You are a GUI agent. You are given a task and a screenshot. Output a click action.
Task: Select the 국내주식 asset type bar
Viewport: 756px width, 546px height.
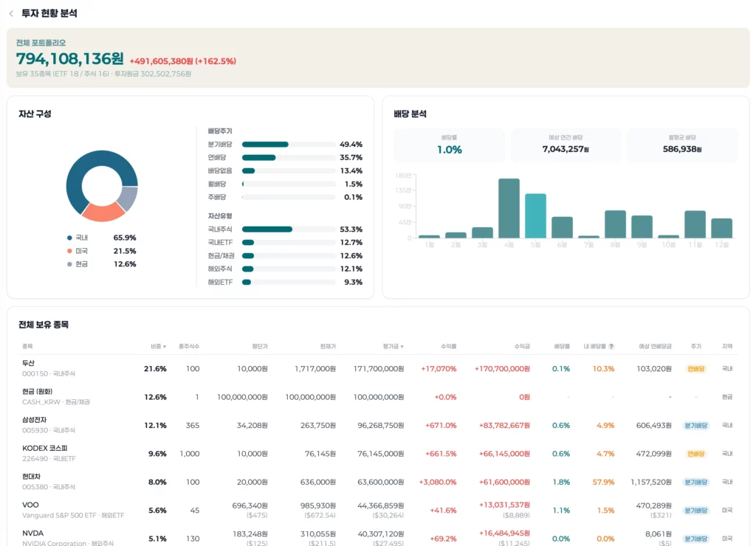pos(289,229)
